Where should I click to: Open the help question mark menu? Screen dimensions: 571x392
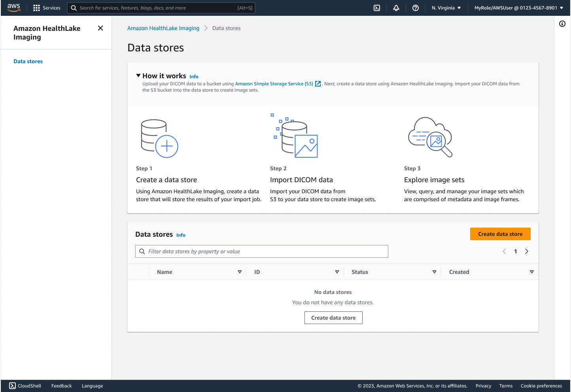416,8
